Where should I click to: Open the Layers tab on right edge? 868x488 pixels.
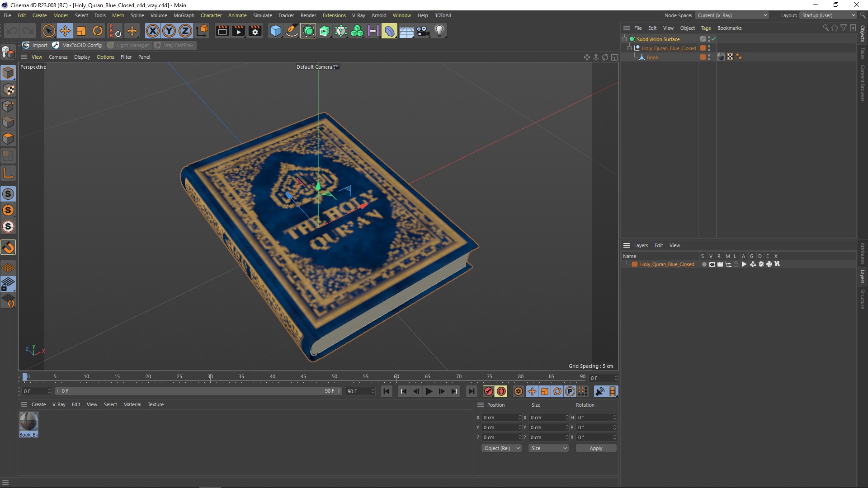point(863,277)
